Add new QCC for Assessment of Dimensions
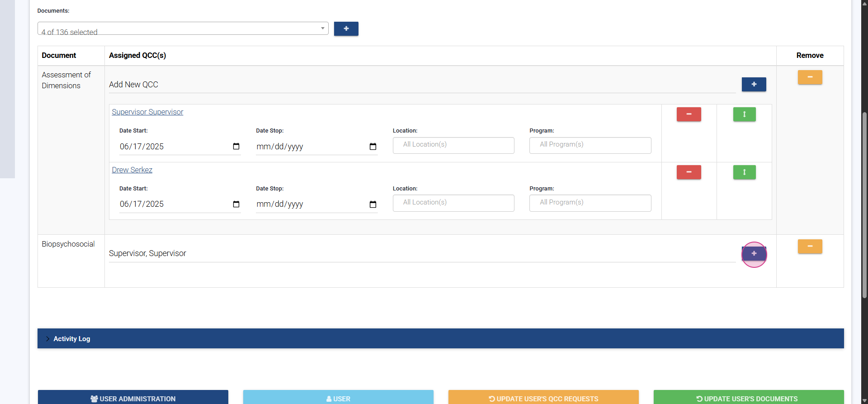The height and width of the screenshot is (404, 868). coord(753,84)
